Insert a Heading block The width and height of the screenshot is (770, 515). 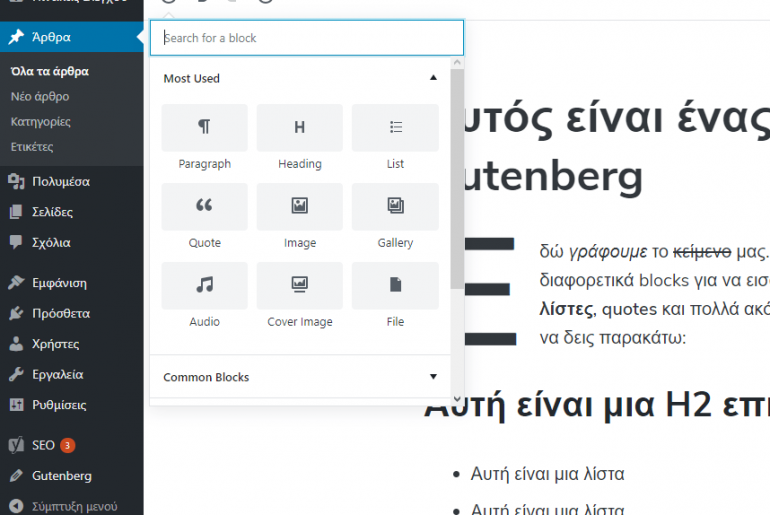[300, 137]
